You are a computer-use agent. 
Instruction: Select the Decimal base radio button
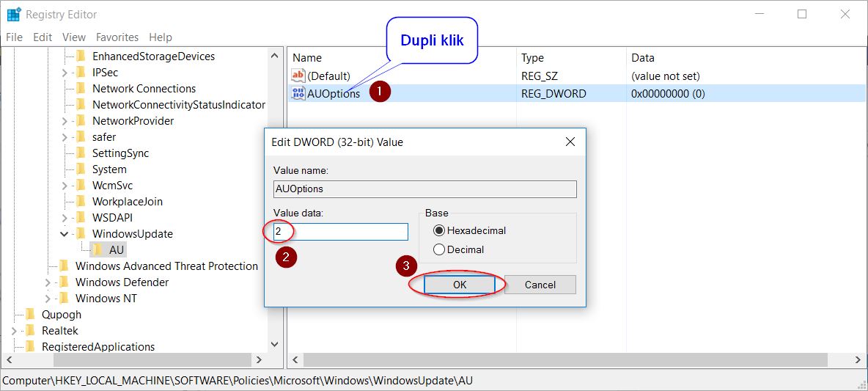(440, 249)
